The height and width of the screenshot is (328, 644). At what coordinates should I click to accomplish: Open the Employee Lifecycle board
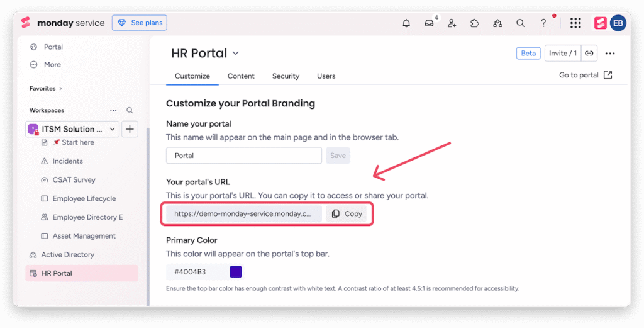click(84, 198)
